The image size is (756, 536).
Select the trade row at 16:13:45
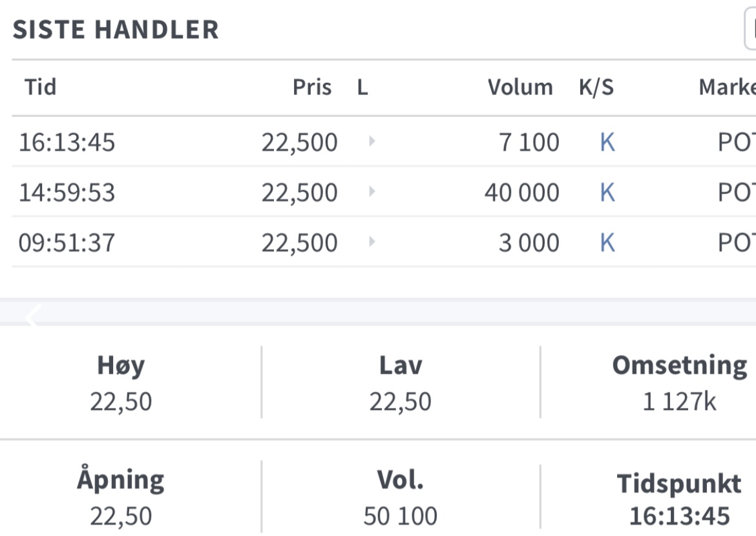[384, 142]
